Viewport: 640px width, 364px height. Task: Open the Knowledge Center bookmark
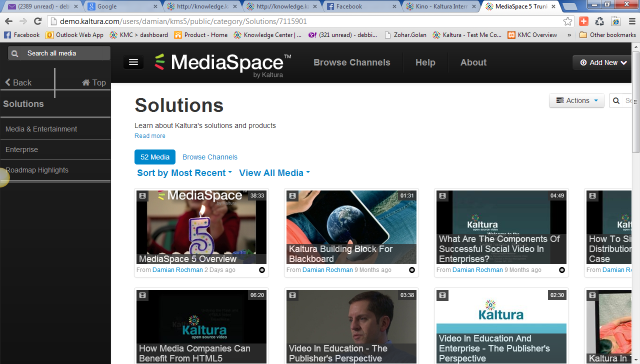point(268,35)
